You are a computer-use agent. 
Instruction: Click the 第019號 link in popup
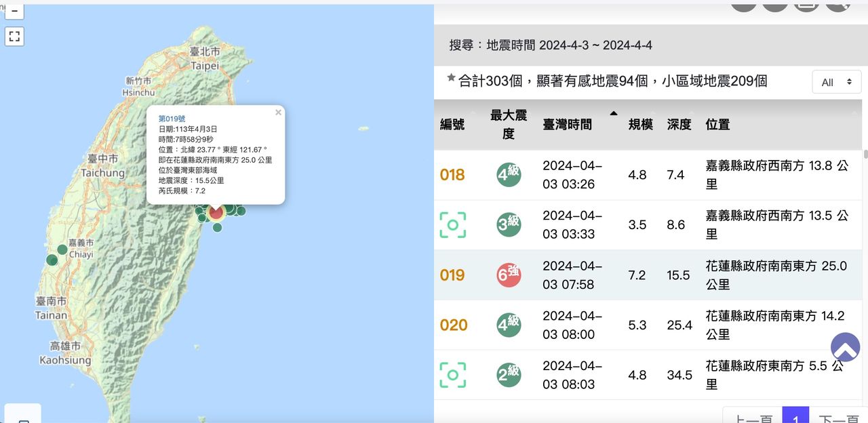pyautogui.click(x=172, y=119)
